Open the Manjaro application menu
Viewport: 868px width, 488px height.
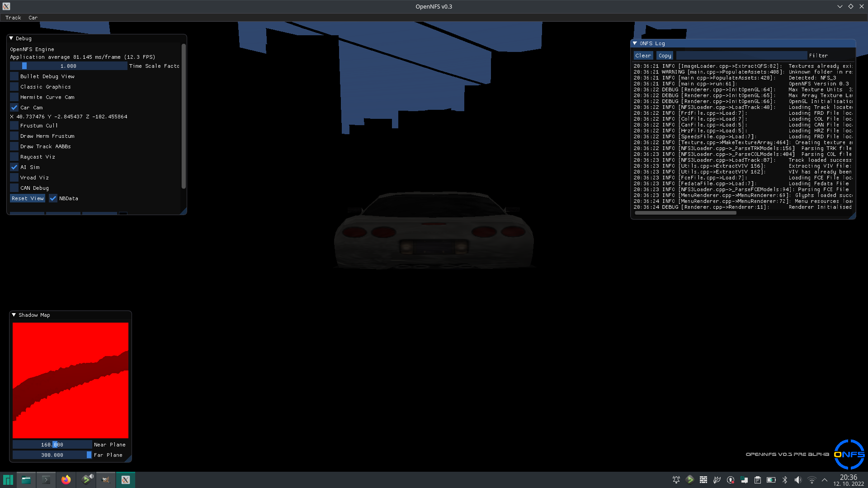point(8,480)
